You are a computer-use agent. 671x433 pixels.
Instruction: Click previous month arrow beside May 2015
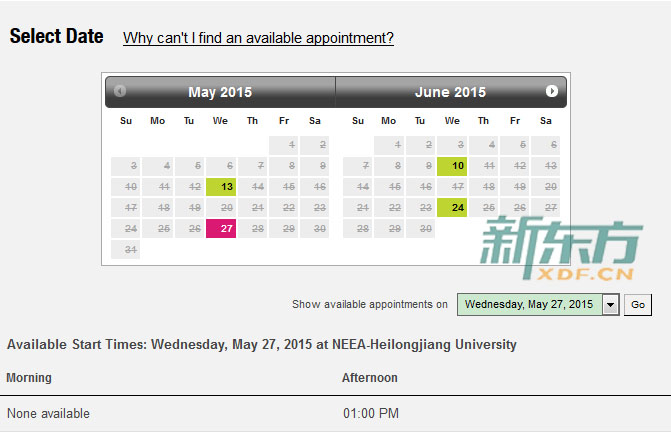pos(120,91)
